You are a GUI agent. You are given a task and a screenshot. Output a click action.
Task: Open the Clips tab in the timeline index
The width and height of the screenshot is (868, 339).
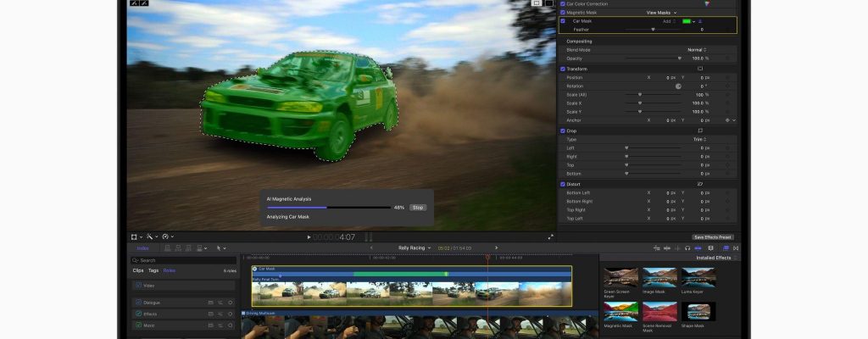coord(137,270)
